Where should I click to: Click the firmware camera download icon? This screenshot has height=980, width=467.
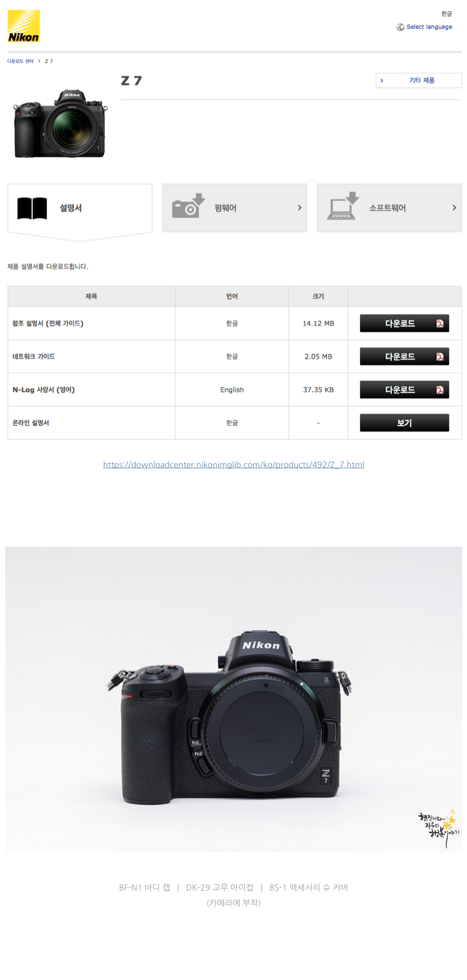point(188,206)
